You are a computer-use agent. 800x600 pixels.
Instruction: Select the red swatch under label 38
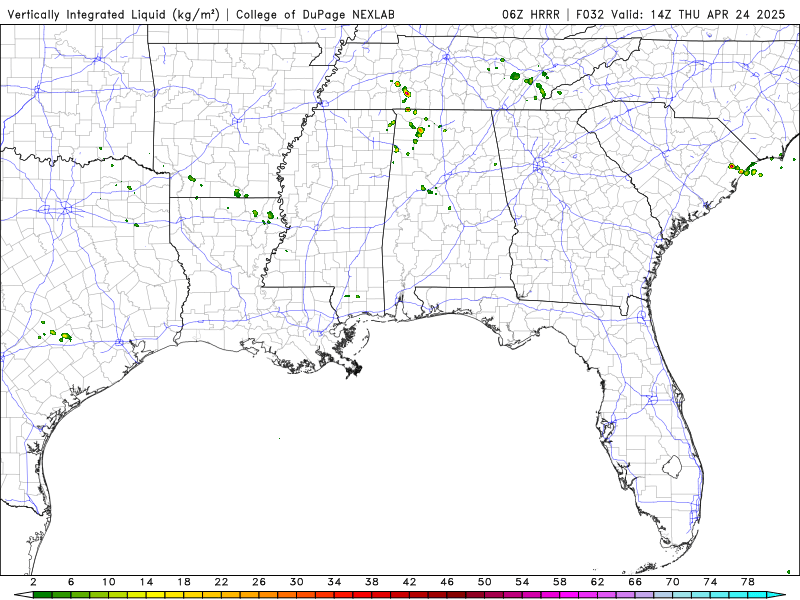coord(381,595)
